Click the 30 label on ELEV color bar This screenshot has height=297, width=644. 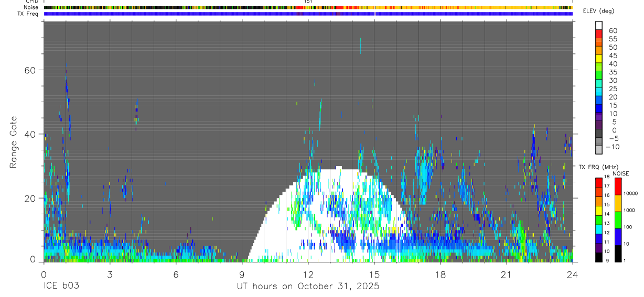pos(613,81)
